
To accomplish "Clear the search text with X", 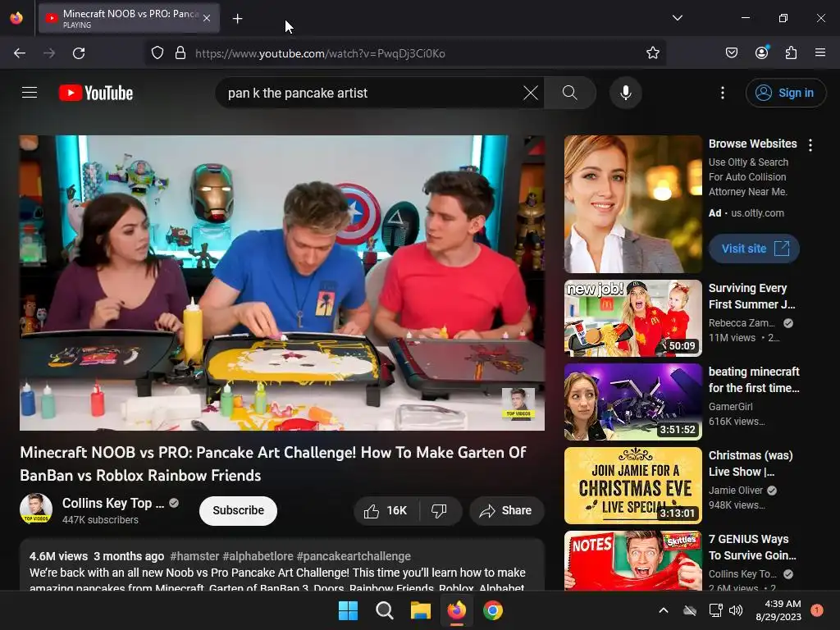I will coord(531,93).
